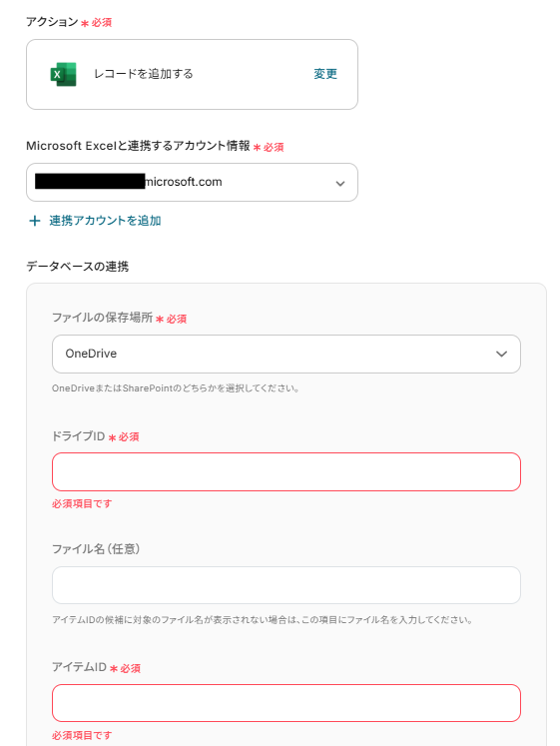The image size is (560, 746).
Task: Click the plus icon beside 連携アカウントを追加
Action: [35, 221]
